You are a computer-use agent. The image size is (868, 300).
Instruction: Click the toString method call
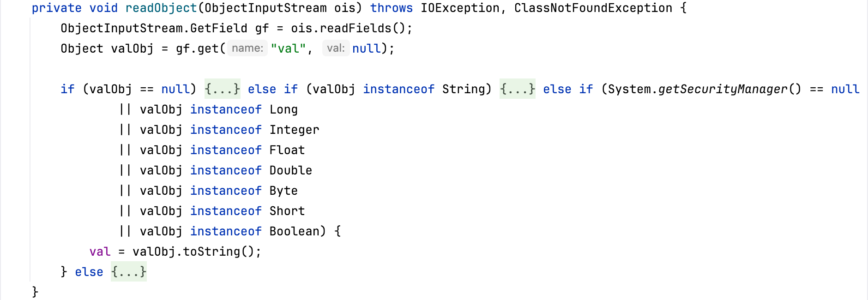211,252
